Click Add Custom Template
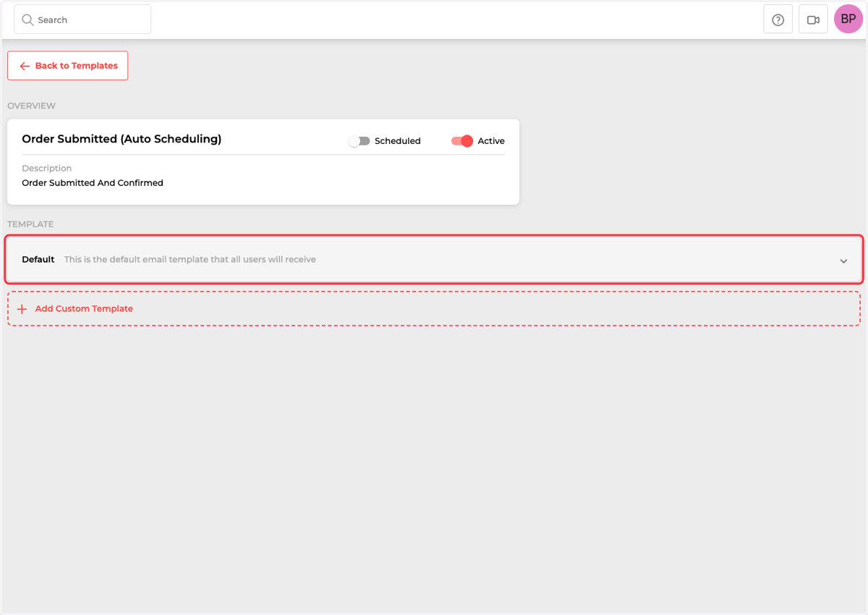 click(x=434, y=308)
